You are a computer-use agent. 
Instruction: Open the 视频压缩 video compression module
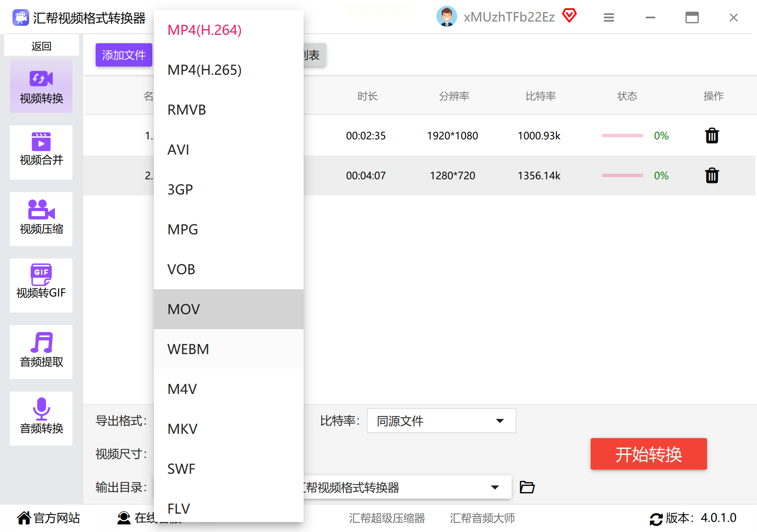tap(41, 219)
